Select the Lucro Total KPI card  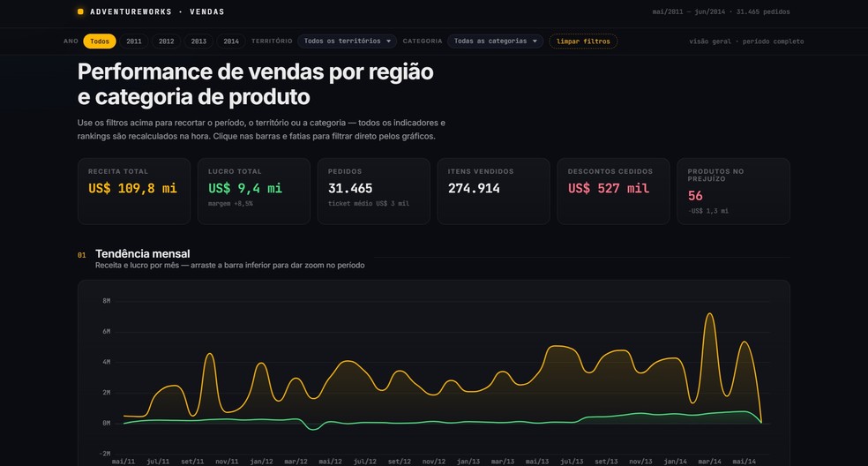tap(254, 192)
